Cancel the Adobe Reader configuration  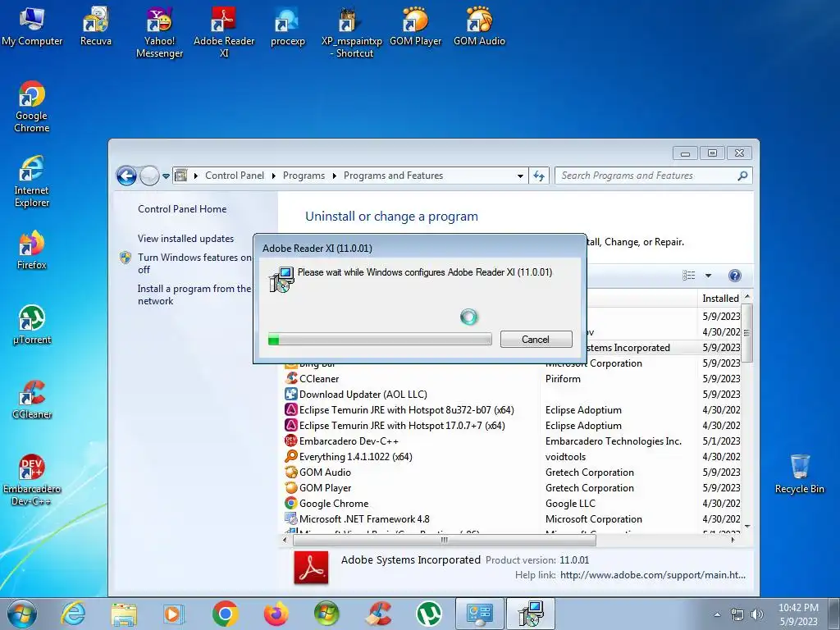pyautogui.click(x=536, y=339)
